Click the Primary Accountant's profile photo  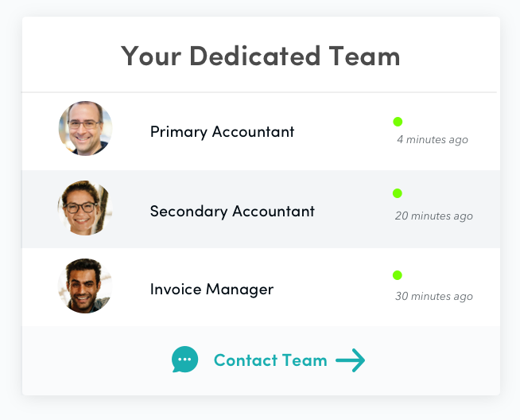[85, 128]
